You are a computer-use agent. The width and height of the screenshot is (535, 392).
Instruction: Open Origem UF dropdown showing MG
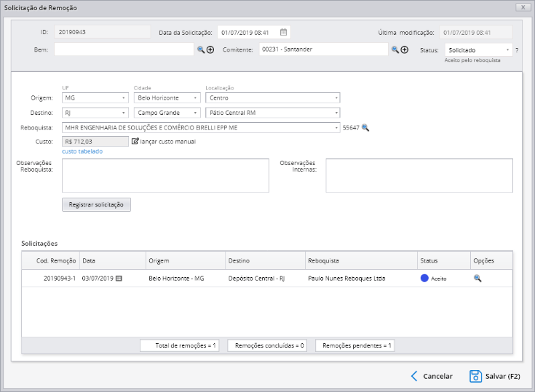[x=95, y=98]
